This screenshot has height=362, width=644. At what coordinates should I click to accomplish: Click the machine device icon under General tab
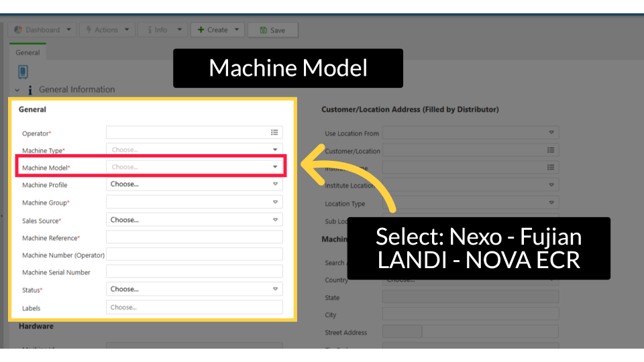23,72
